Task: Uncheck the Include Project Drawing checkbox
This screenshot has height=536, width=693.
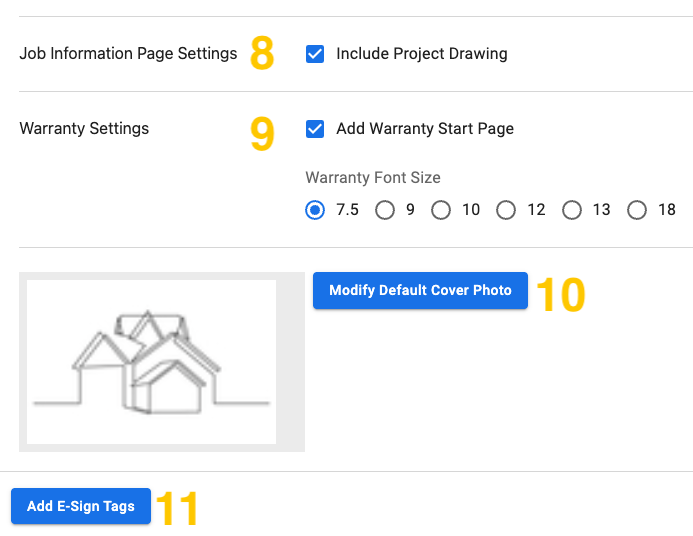Action: click(x=315, y=54)
